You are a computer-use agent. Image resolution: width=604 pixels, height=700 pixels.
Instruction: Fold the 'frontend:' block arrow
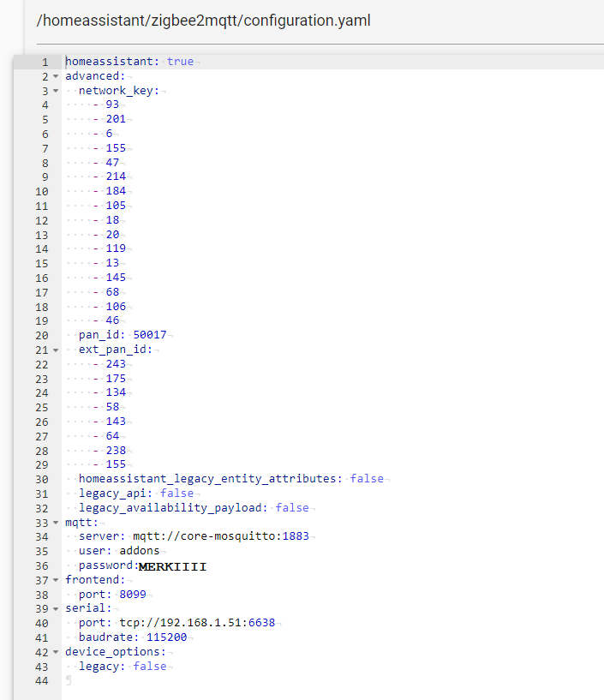coord(56,580)
